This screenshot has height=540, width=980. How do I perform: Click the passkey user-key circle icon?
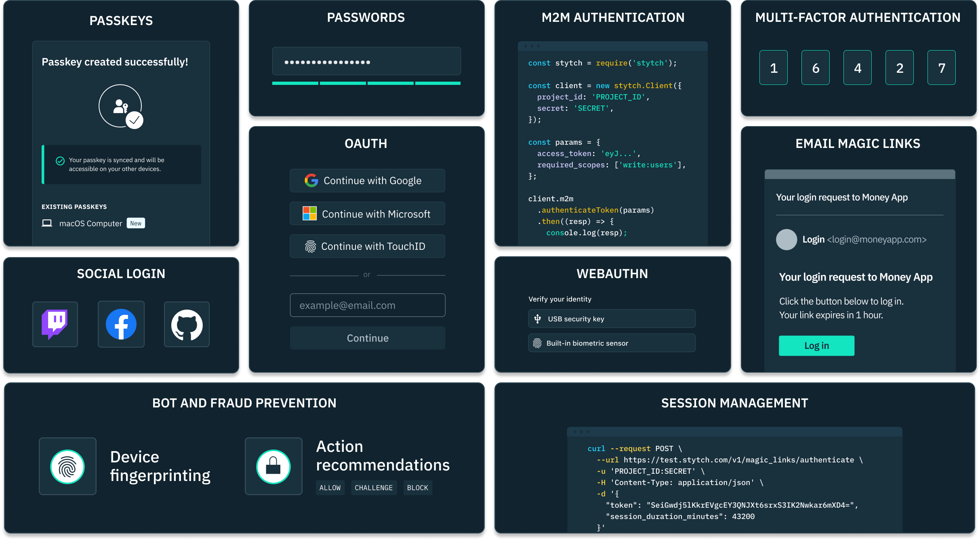[x=120, y=106]
